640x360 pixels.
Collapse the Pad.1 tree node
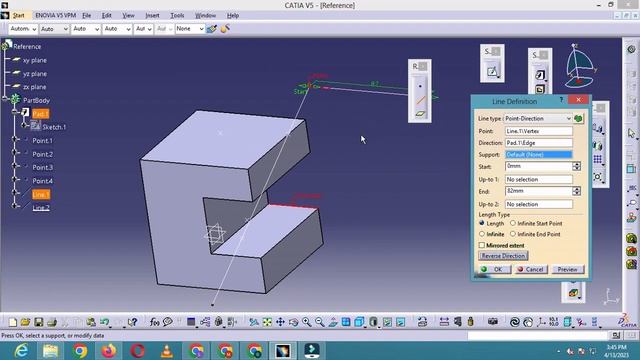[x=15, y=112]
